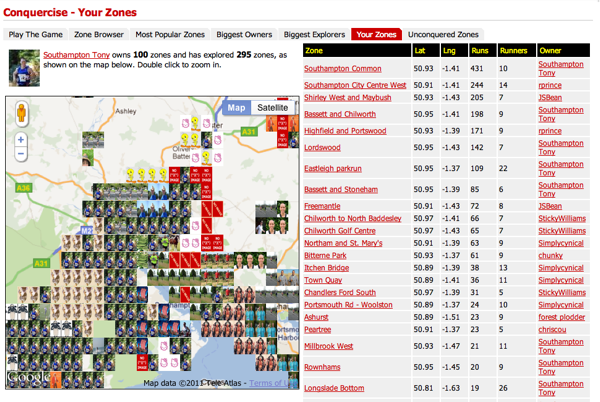The height and width of the screenshot is (402, 600).
Task: Open the Rownhams zone link
Action: (322, 367)
